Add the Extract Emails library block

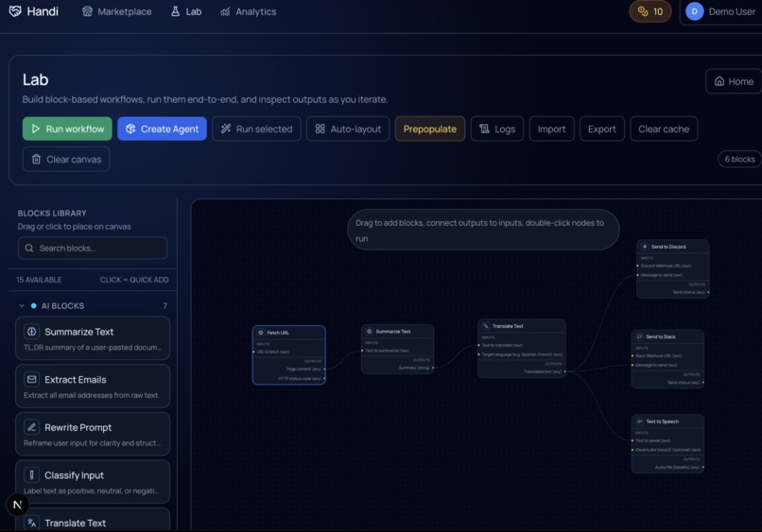click(93, 386)
